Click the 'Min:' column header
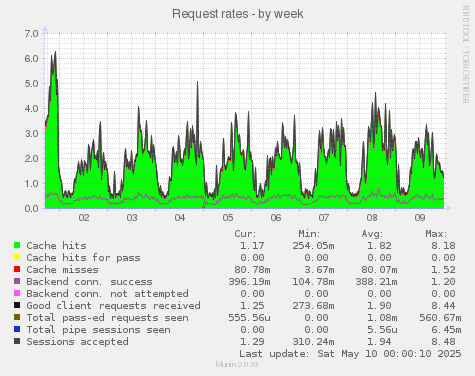 [x=309, y=234]
